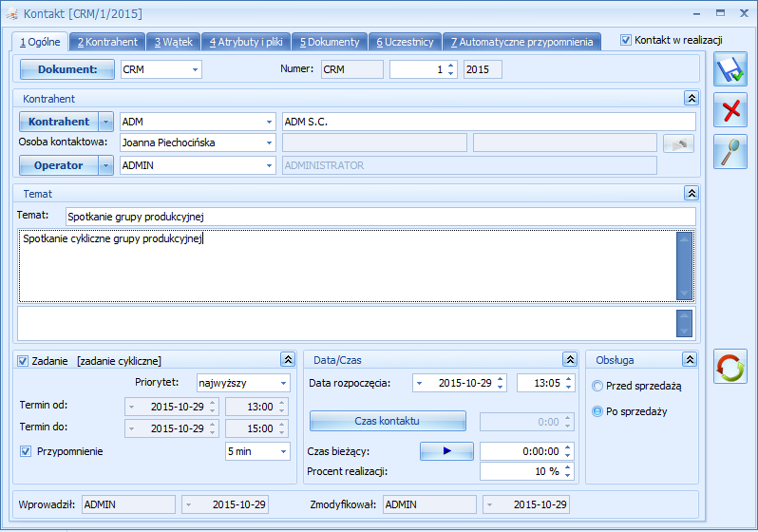Open the Kontrahent button's arrow menu

click(105, 122)
